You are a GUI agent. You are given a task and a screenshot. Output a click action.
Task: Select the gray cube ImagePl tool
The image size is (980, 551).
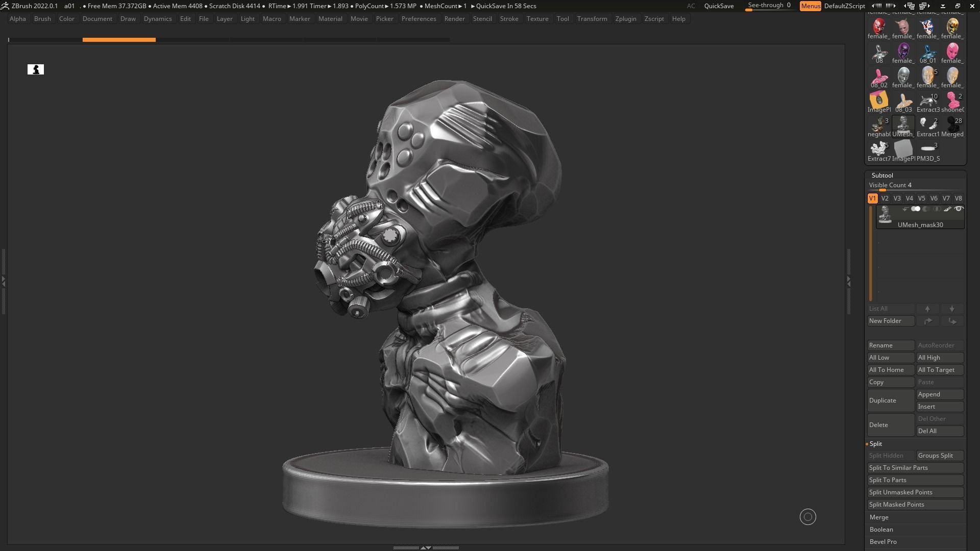click(x=903, y=151)
